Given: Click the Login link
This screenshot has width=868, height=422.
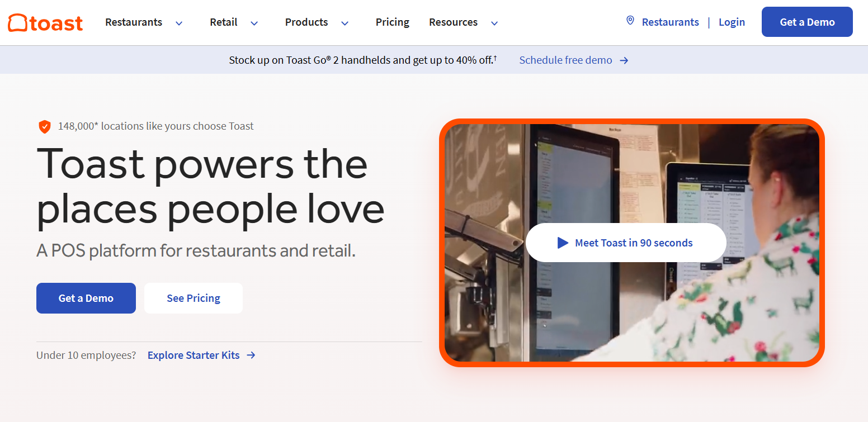Looking at the screenshot, I should click(732, 22).
